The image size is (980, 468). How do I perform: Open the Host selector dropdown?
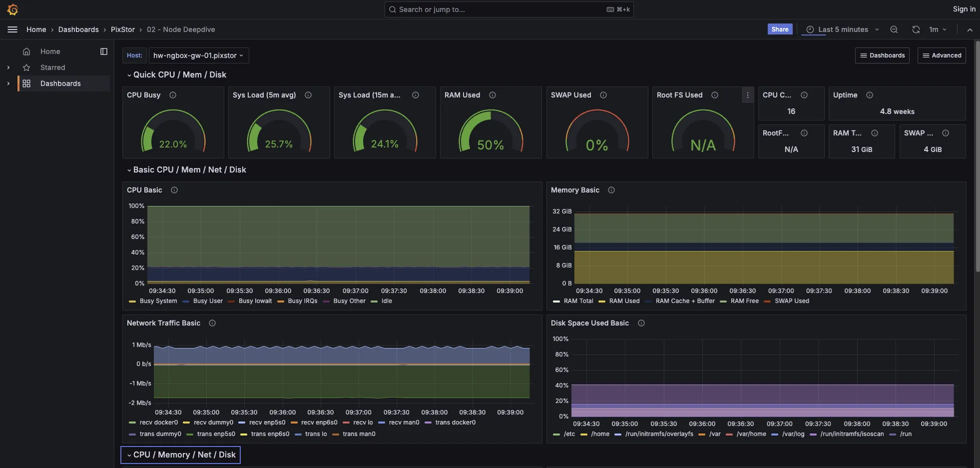click(x=198, y=55)
